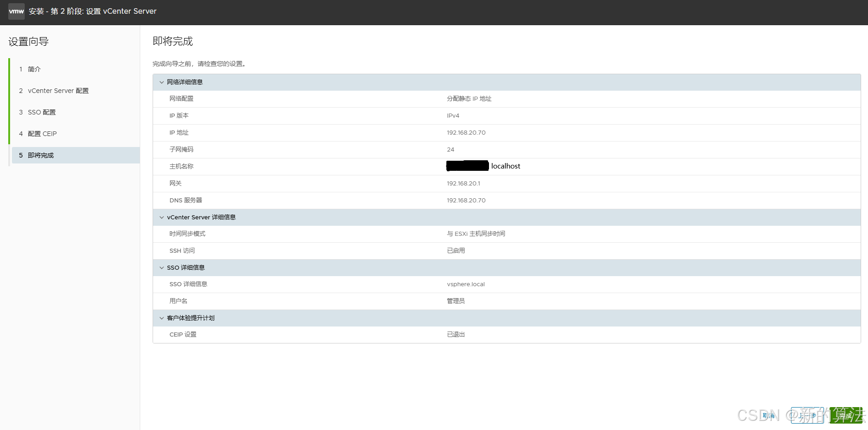Click the DNS 服务器 value 192.168.20.70
This screenshot has height=430, width=868.
(x=466, y=201)
